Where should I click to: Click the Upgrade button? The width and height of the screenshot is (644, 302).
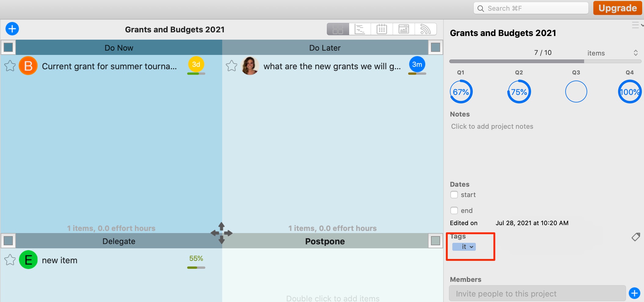(617, 8)
